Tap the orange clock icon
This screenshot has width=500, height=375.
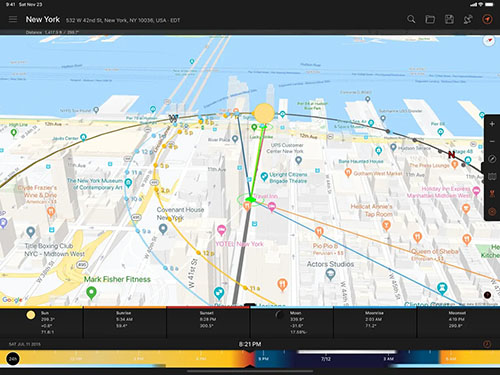click(487, 344)
